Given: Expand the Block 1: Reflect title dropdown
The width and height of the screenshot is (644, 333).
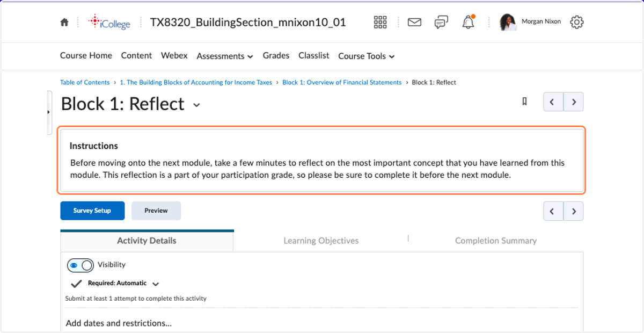Looking at the screenshot, I should 196,105.
